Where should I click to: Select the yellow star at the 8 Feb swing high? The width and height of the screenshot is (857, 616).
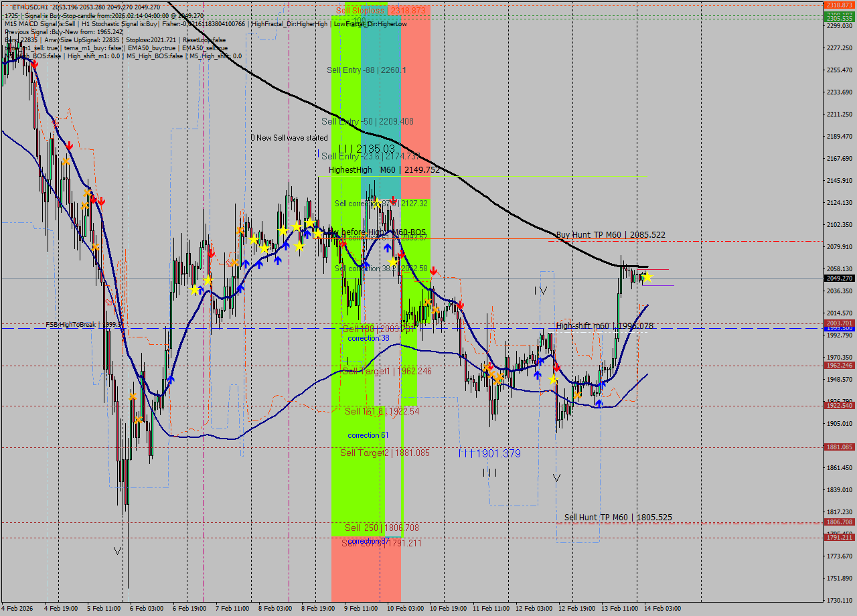pos(309,221)
